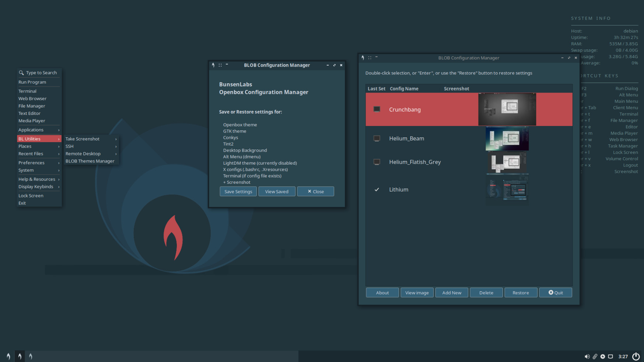Select the Helium_Flatish_Grey screenshot thumbnail
This screenshot has width=644, height=362.
(x=507, y=162)
